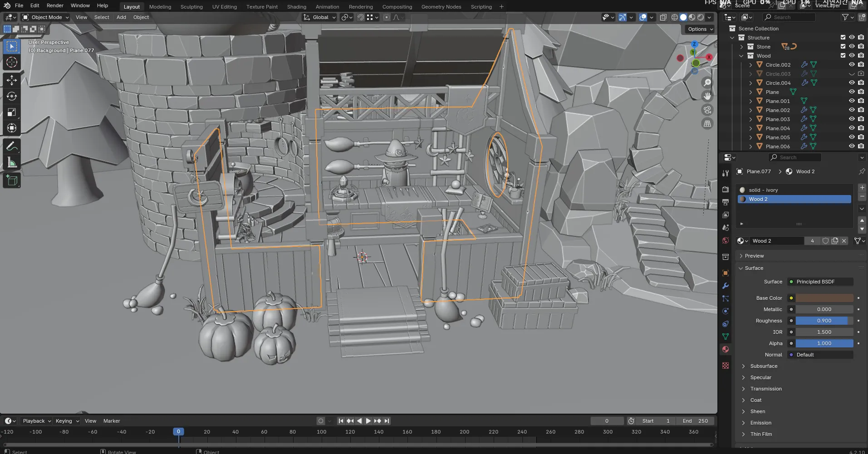Adjust the Alpha slider
The image size is (868, 454).
[x=824, y=343]
